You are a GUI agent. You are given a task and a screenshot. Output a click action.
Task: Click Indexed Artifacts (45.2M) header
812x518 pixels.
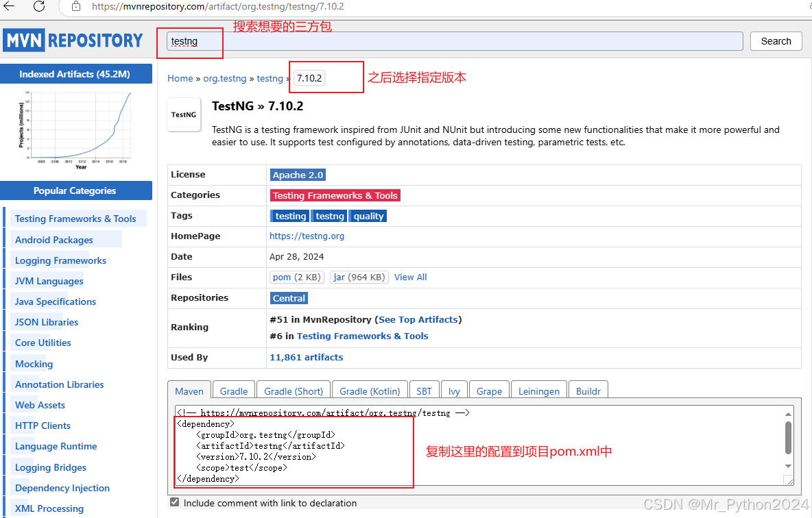click(75, 74)
